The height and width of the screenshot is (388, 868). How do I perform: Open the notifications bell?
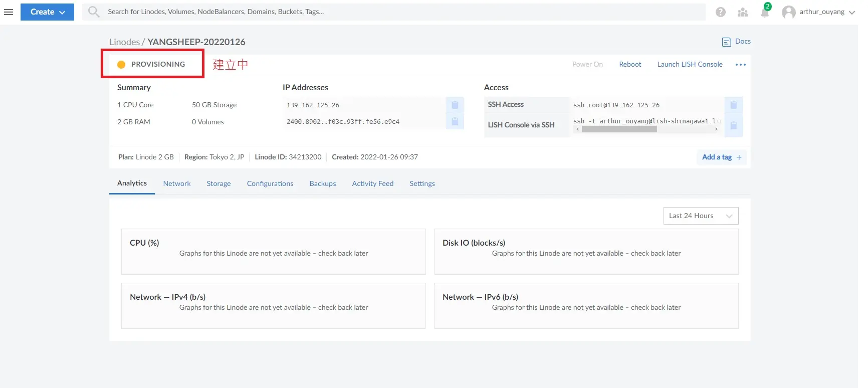click(765, 13)
